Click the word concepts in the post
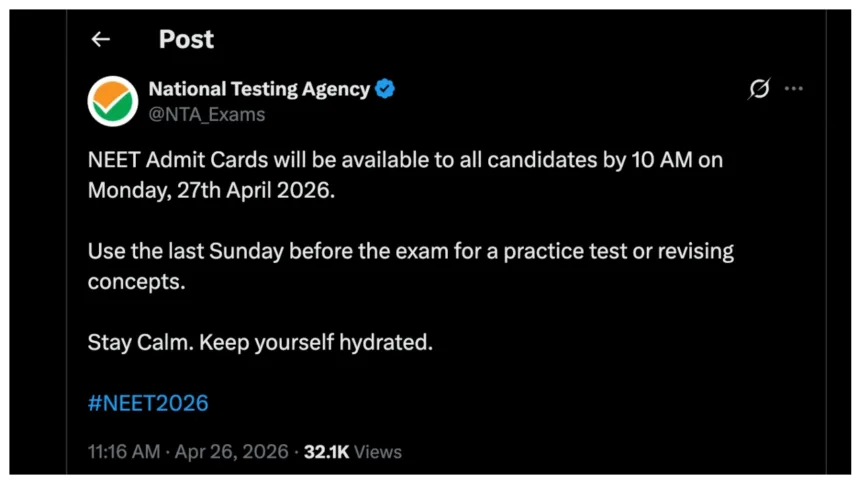The width and height of the screenshot is (860, 484). (136, 280)
